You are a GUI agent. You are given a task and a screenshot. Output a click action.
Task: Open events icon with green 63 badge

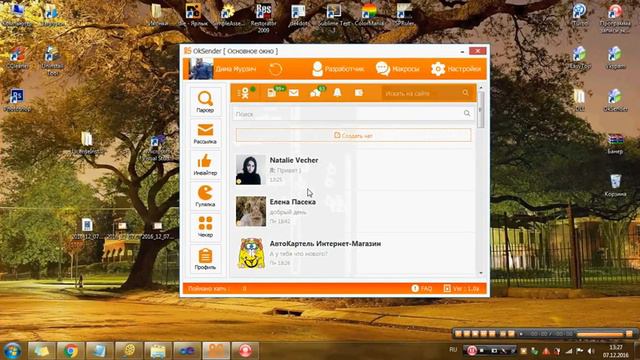pyautogui.click(x=316, y=93)
